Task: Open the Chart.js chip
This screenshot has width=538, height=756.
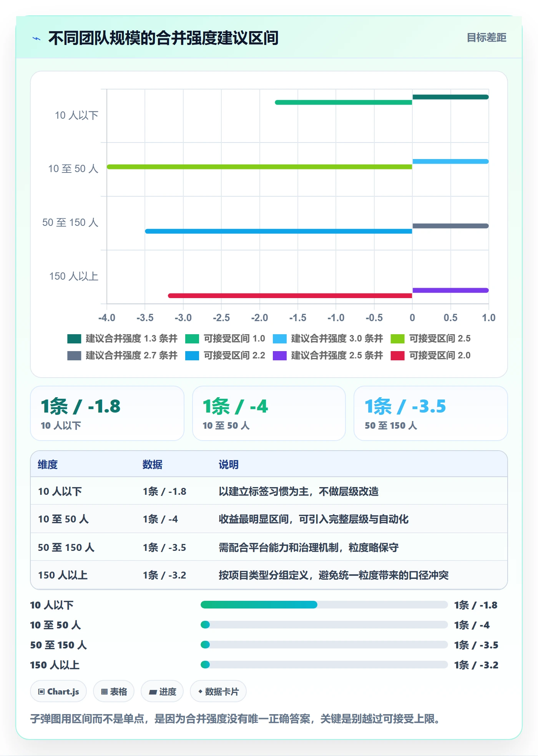Action: tap(58, 691)
